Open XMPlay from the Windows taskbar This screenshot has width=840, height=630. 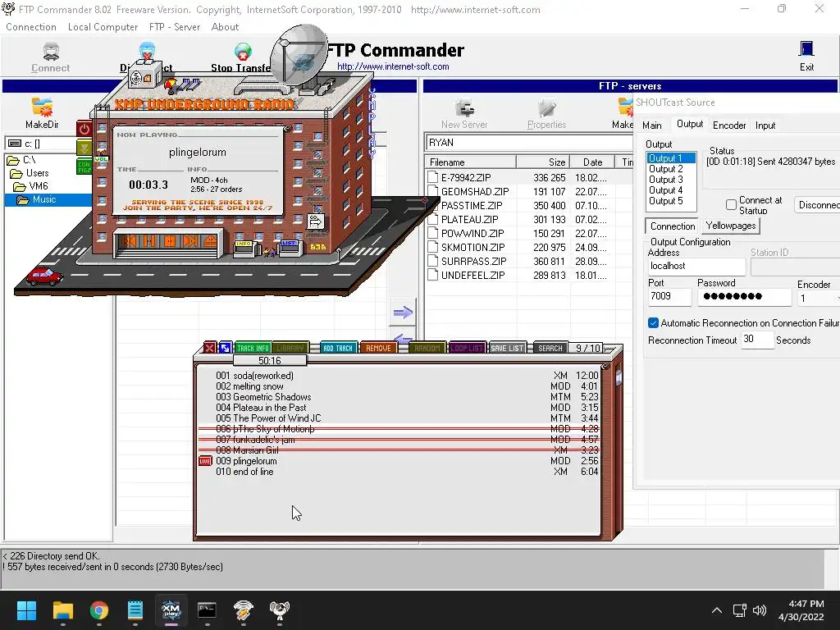171,609
